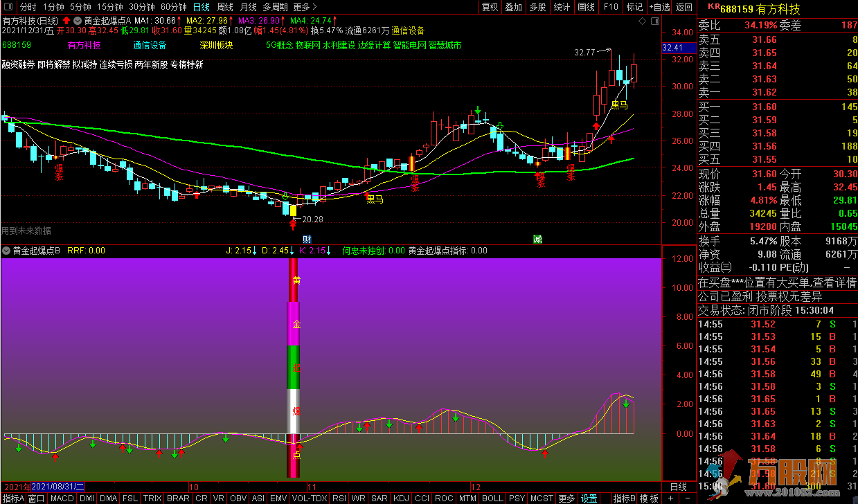Select the MACD indicator tab
Viewport: 858px width, 504px height.
click(x=62, y=498)
